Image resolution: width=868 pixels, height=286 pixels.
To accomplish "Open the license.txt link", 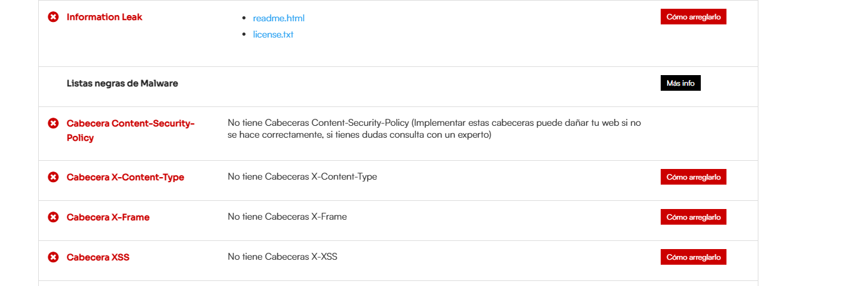I will [x=273, y=34].
